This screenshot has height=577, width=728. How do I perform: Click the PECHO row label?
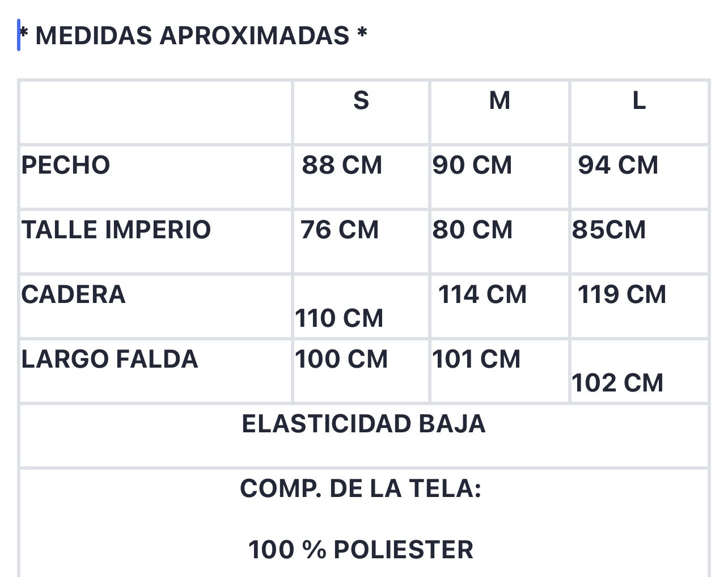point(66,165)
